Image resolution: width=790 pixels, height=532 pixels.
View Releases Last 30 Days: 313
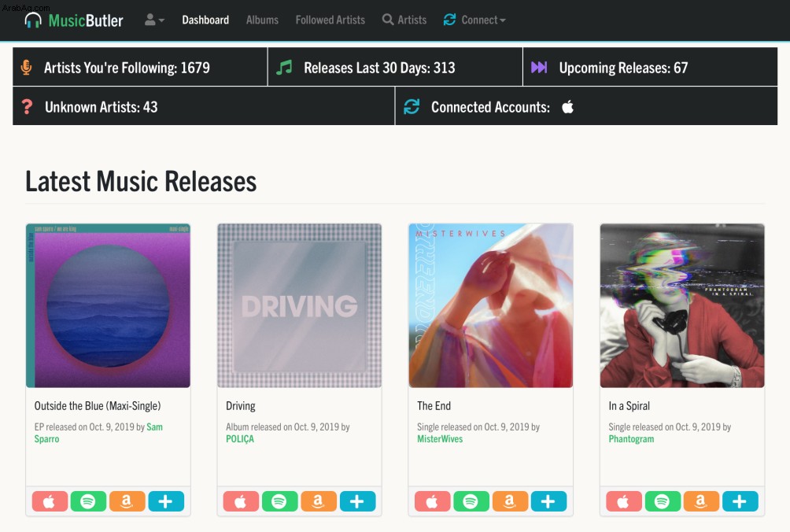pos(395,67)
